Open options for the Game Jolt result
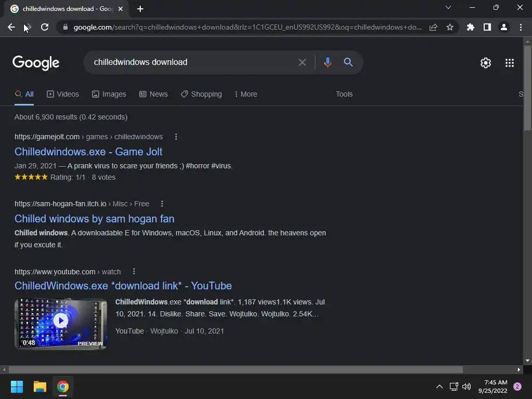 pyautogui.click(x=176, y=137)
